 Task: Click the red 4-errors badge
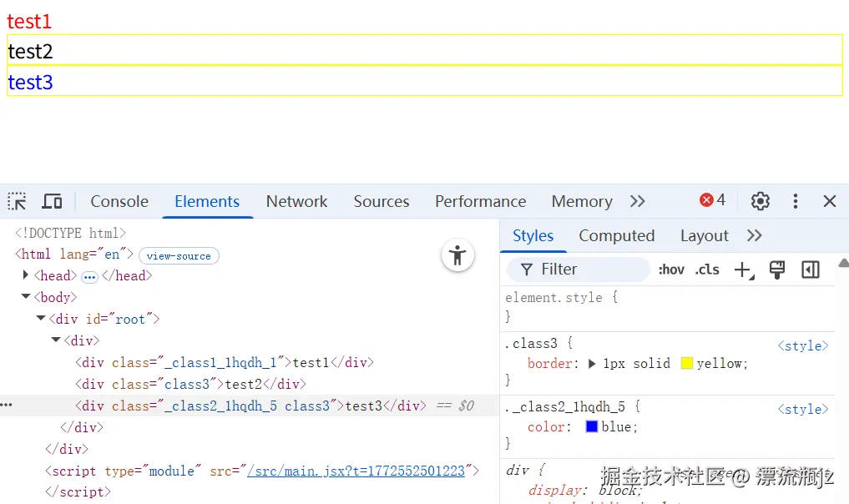click(710, 199)
